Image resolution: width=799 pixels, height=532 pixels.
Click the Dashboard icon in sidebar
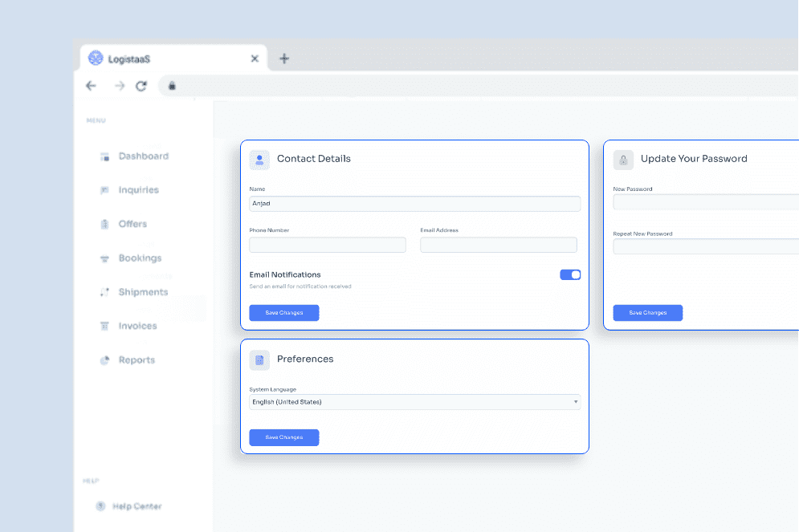point(104,156)
